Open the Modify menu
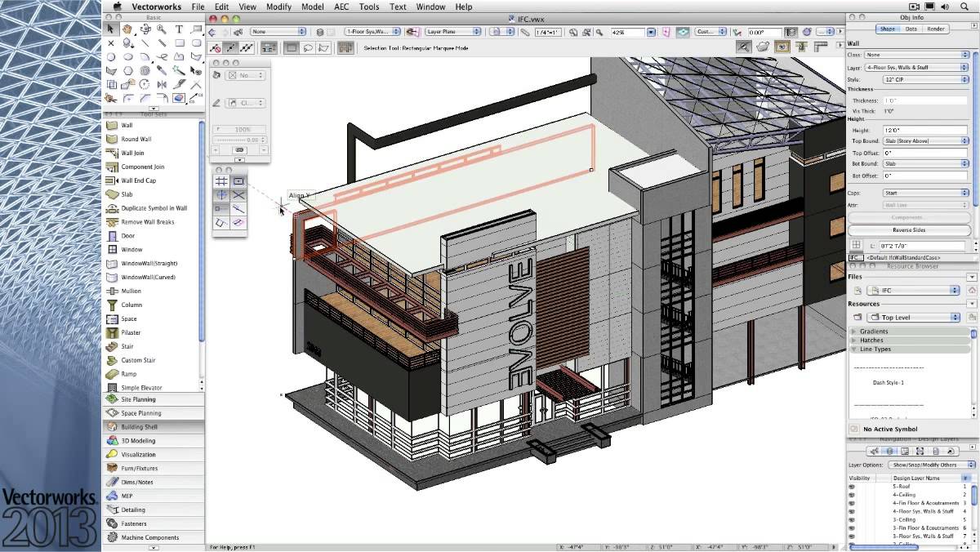 pos(278,7)
